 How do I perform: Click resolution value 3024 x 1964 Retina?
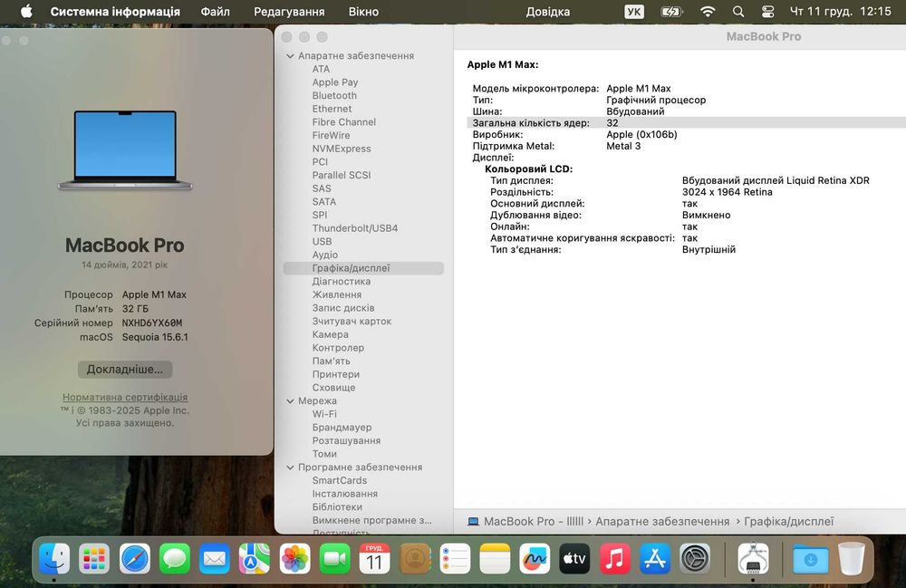[727, 192]
